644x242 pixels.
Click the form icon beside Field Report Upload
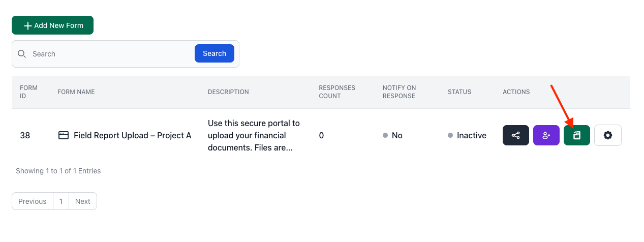pyautogui.click(x=64, y=135)
